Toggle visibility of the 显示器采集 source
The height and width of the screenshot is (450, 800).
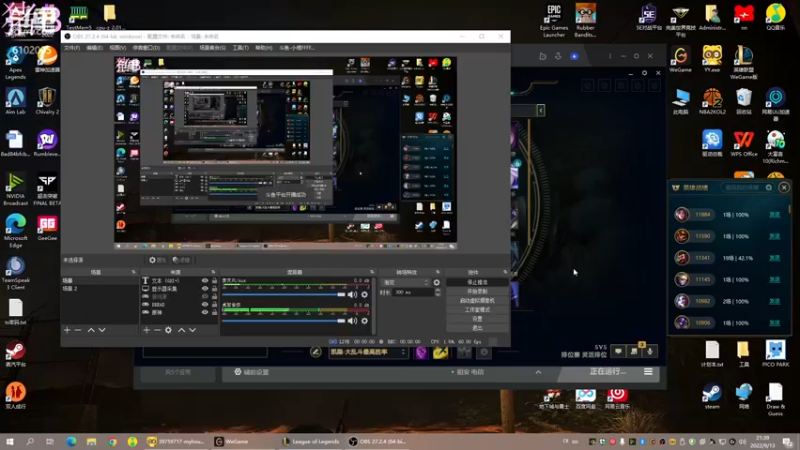point(205,289)
